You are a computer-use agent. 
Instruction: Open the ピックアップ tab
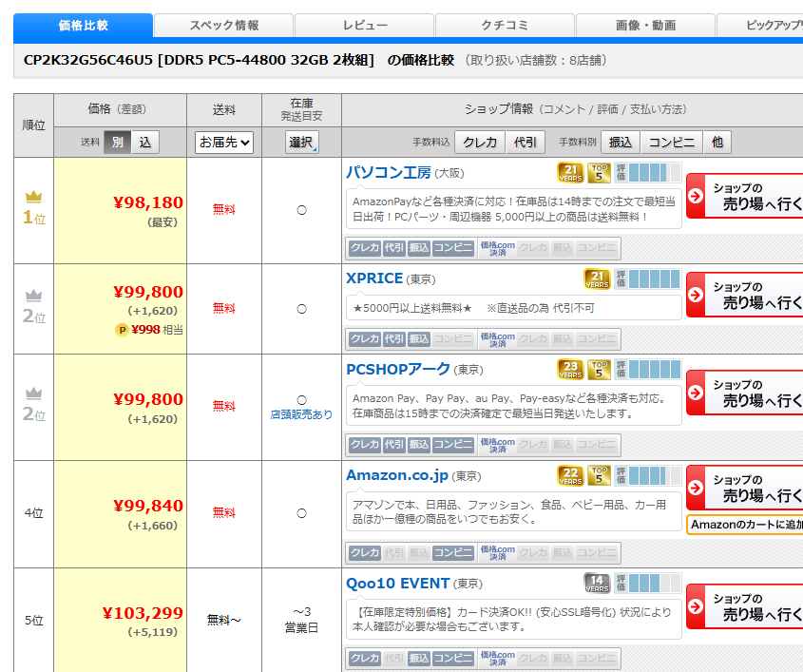point(760,25)
